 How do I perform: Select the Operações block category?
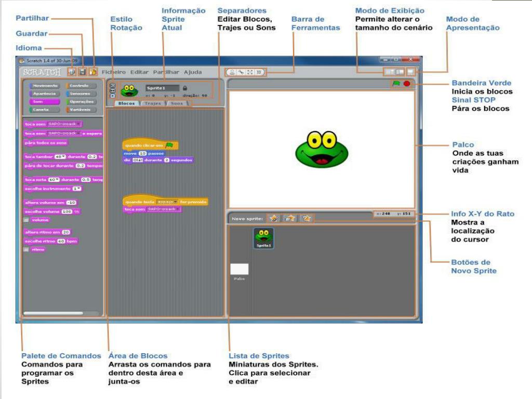tap(81, 102)
